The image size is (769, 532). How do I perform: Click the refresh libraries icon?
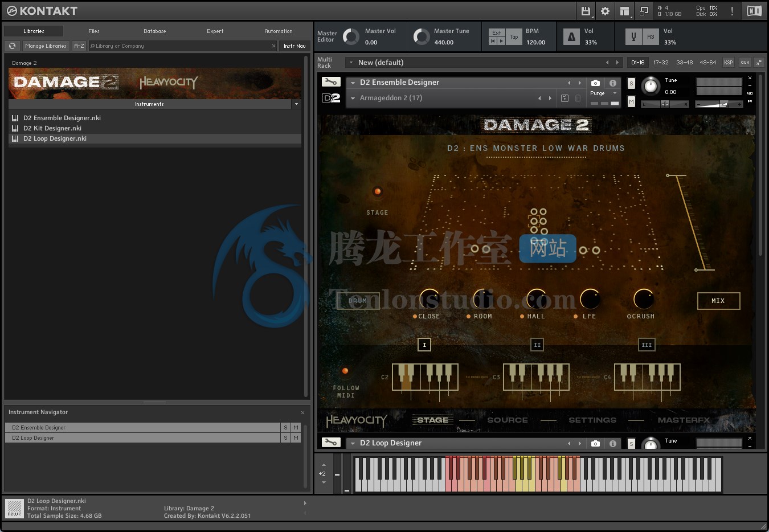tap(13, 46)
